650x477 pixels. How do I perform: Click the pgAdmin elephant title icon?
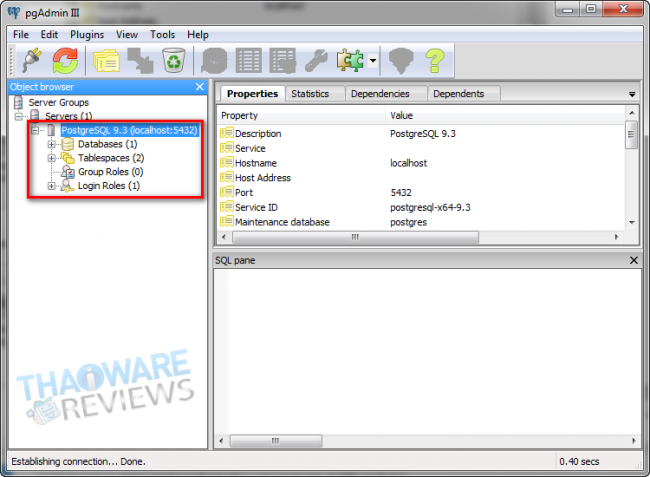14,12
